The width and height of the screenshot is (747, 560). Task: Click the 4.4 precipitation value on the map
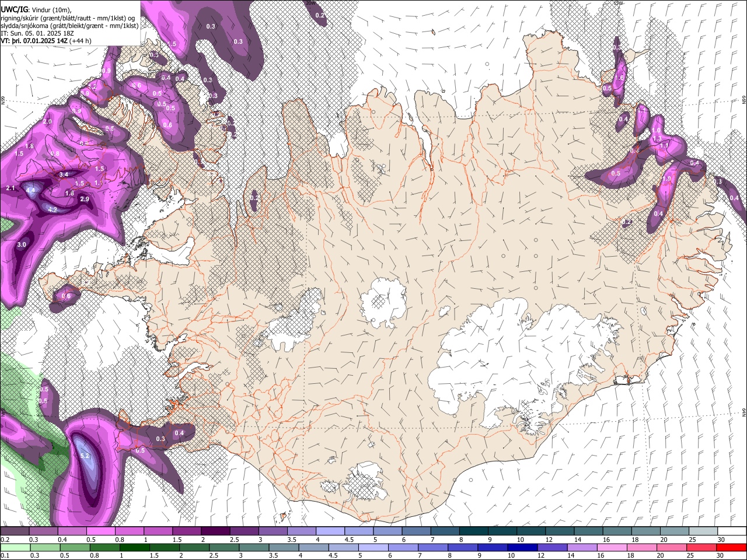click(x=31, y=190)
